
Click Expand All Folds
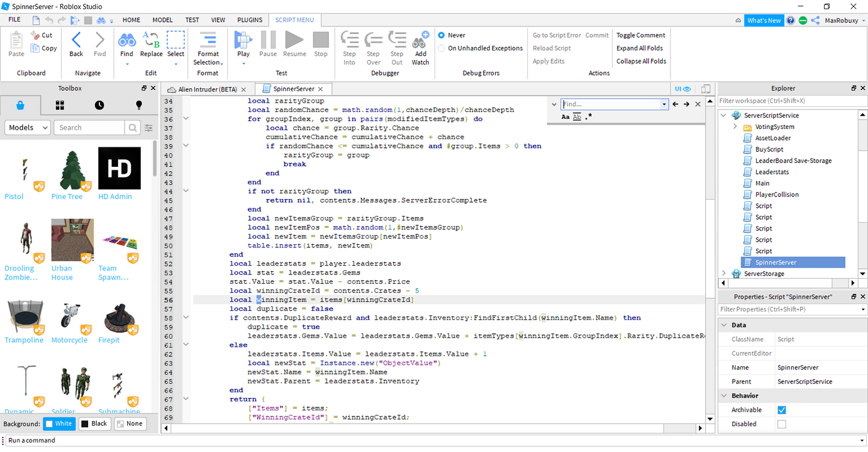(x=639, y=48)
